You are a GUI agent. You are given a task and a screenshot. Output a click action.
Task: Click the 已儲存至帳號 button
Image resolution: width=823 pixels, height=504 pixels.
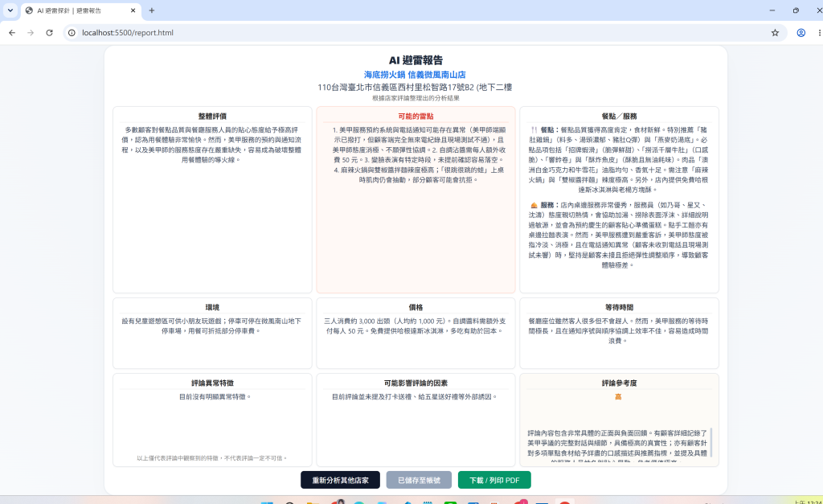tap(419, 480)
